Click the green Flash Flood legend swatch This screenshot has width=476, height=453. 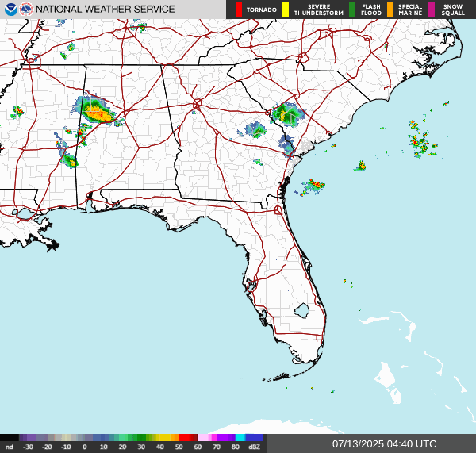point(352,10)
